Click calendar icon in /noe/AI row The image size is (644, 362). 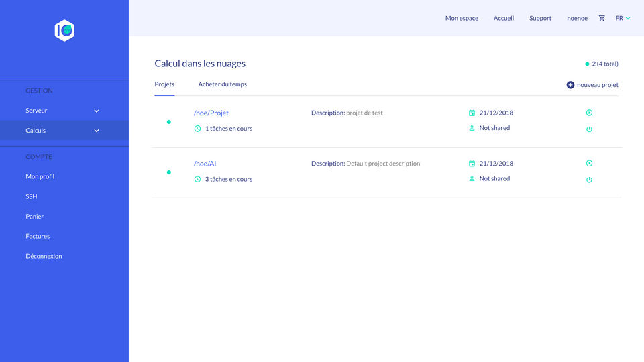coord(472,163)
